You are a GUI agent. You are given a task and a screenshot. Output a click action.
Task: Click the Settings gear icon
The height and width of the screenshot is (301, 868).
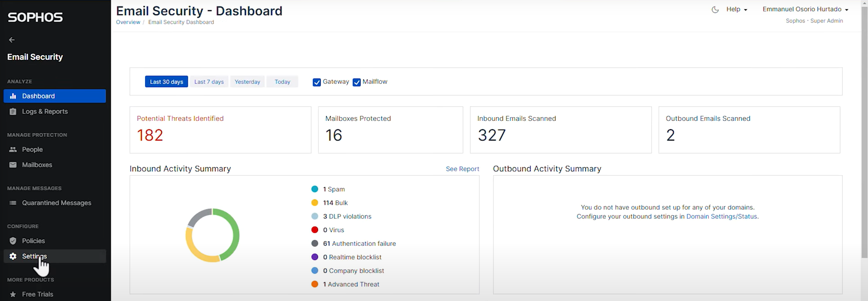13,256
